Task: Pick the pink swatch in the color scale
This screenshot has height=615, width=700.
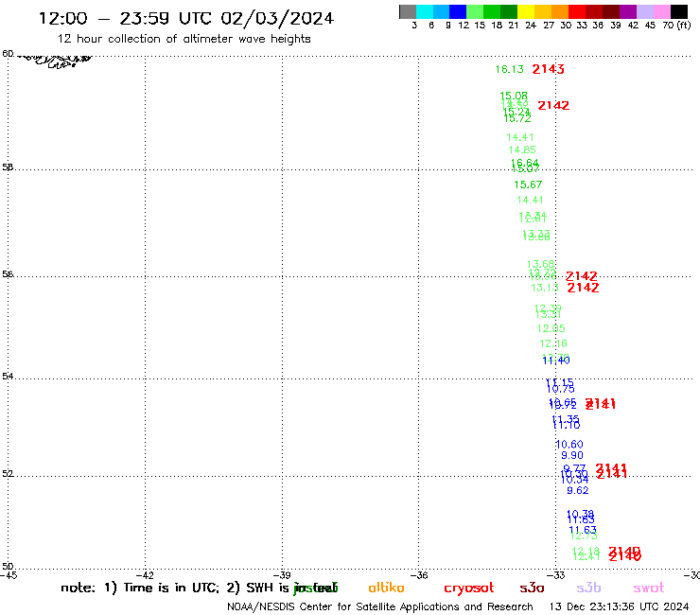Action: click(661, 11)
